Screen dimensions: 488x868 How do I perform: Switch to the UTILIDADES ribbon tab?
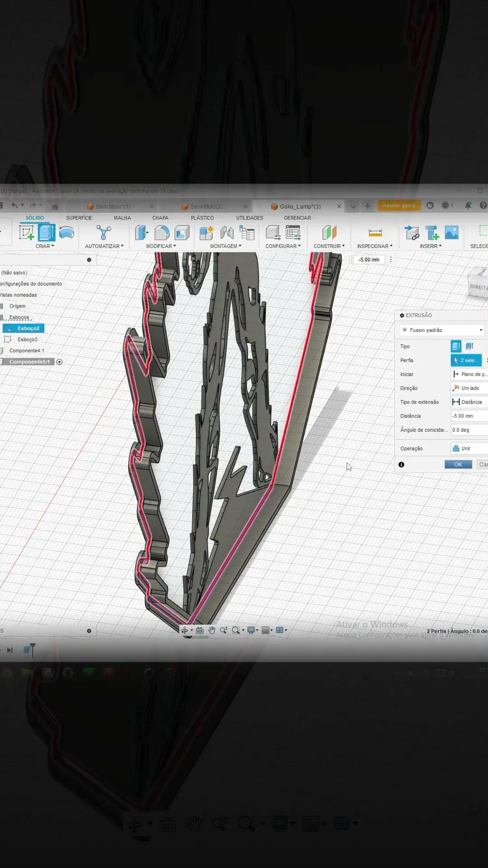click(x=249, y=218)
